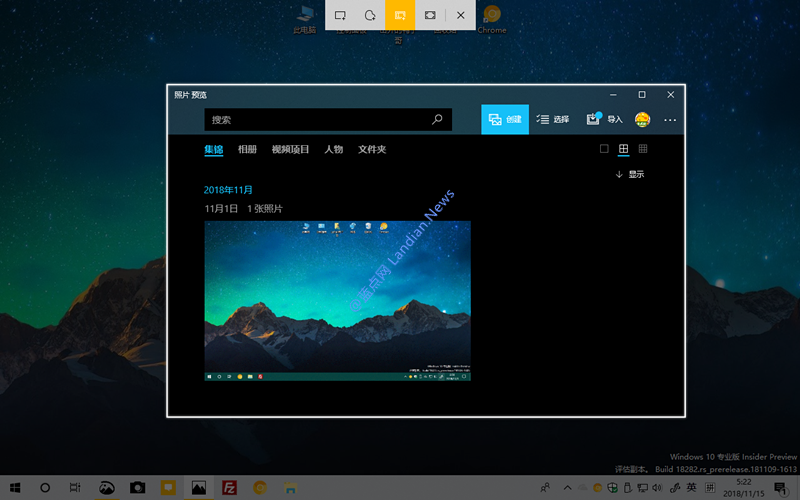Open the Windows Start menu
The width and height of the screenshot is (800, 500).
click(x=15, y=488)
